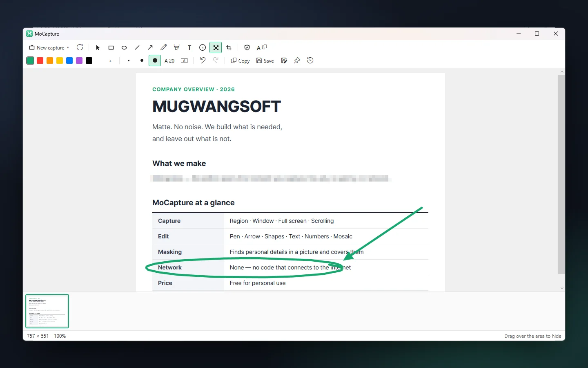The width and height of the screenshot is (588, 368).
Task: Click the Capture row label
Action: 169,221
